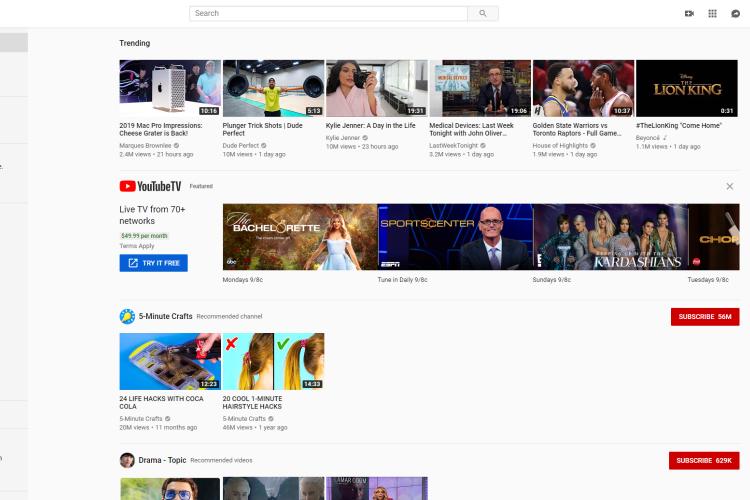Click the Trending section heading
750x500 pixels.
pyautogui.click(x=134, y=43)
